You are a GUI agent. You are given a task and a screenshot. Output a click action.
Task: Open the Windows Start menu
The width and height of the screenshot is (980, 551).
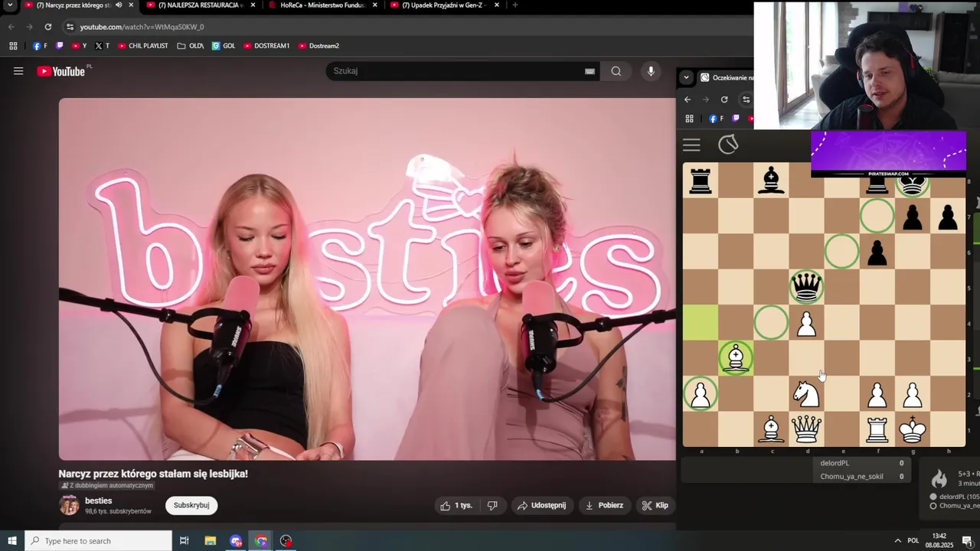tap(11, 541)
